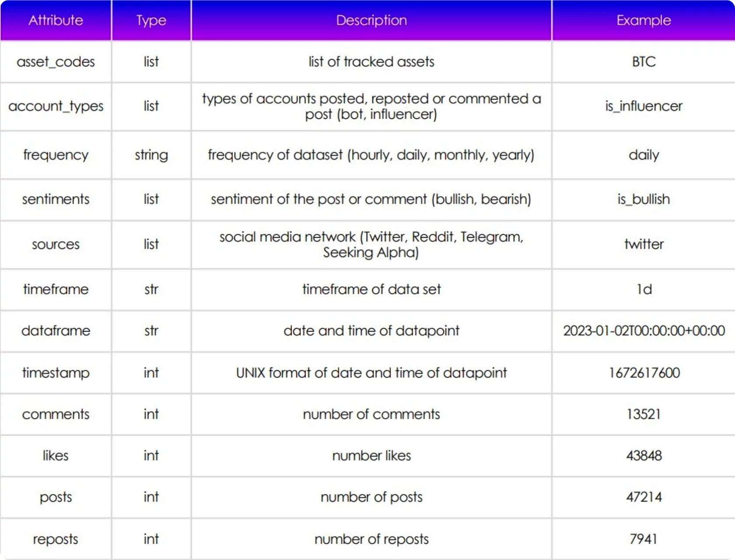Click the 'str' type in dataframe row
735x560 pixels.
151,330
